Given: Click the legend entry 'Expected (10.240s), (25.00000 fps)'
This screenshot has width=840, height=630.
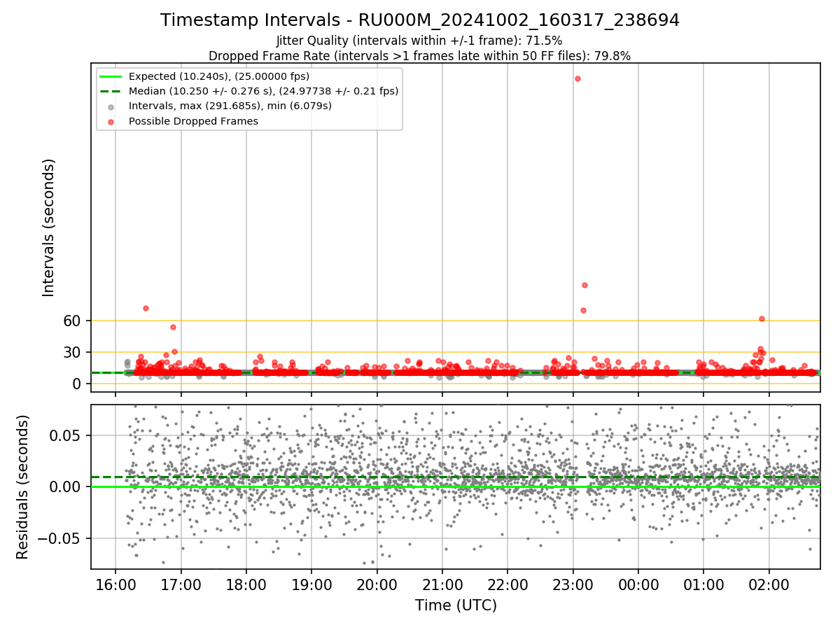Looking at the screenshot, I should pyautogui.click(x=219, y=76).
